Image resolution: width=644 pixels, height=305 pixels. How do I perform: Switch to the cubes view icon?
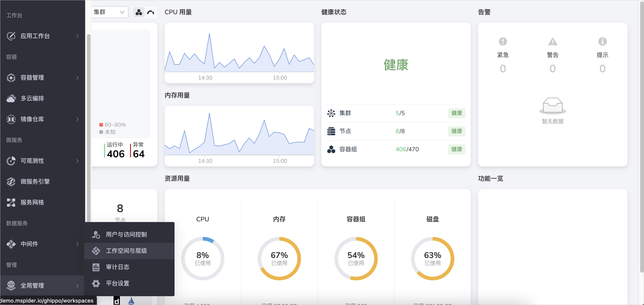tap(139, 12)
